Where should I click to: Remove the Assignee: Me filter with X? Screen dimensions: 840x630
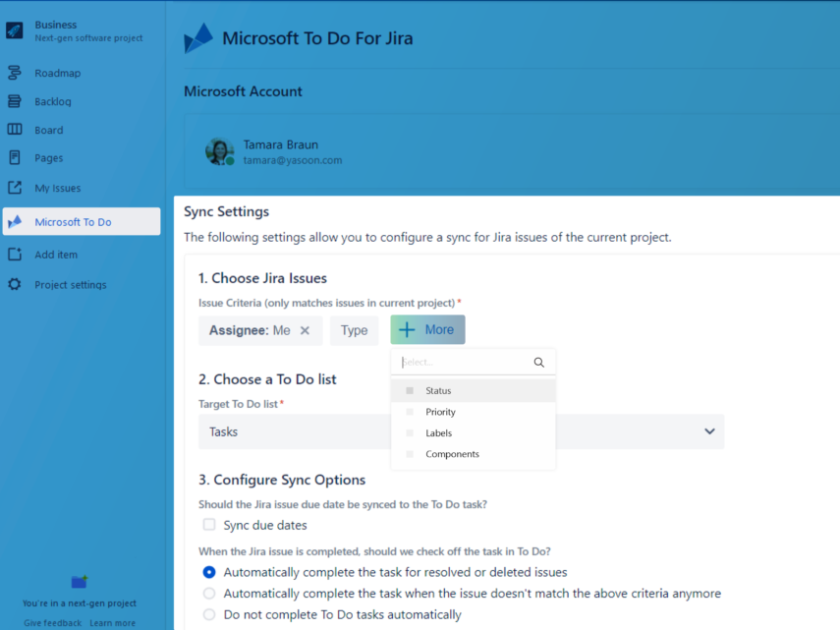click(305, 330)
